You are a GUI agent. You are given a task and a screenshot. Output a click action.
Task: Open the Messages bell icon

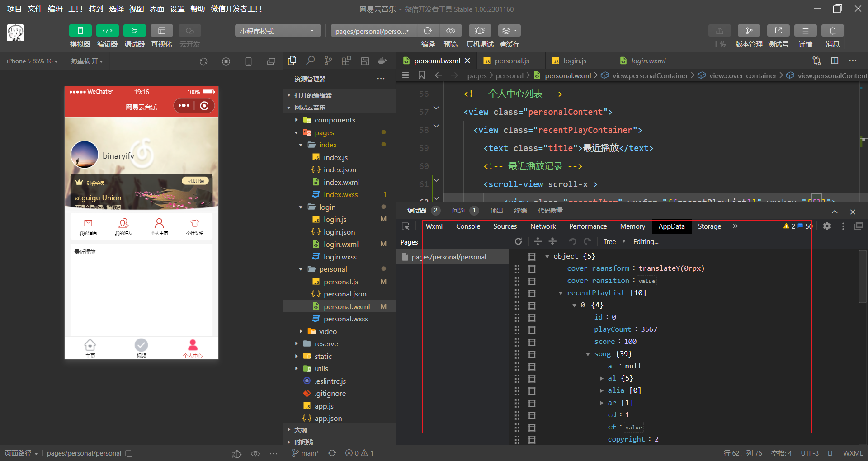point(832,31)
